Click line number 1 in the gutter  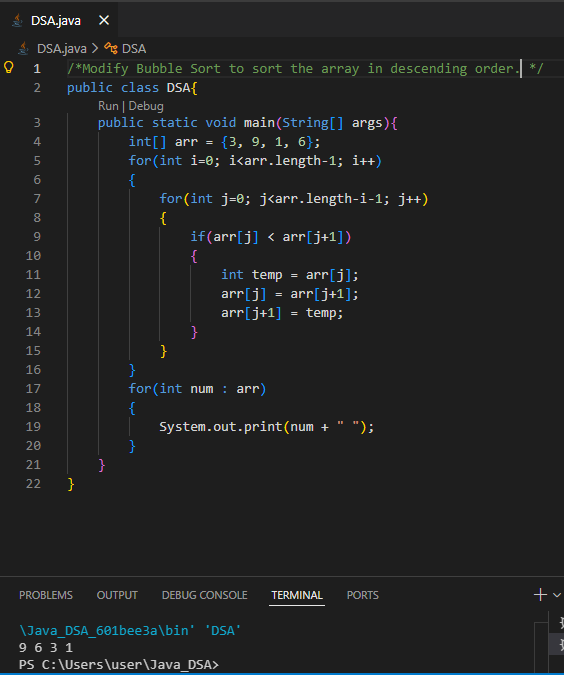37,68
